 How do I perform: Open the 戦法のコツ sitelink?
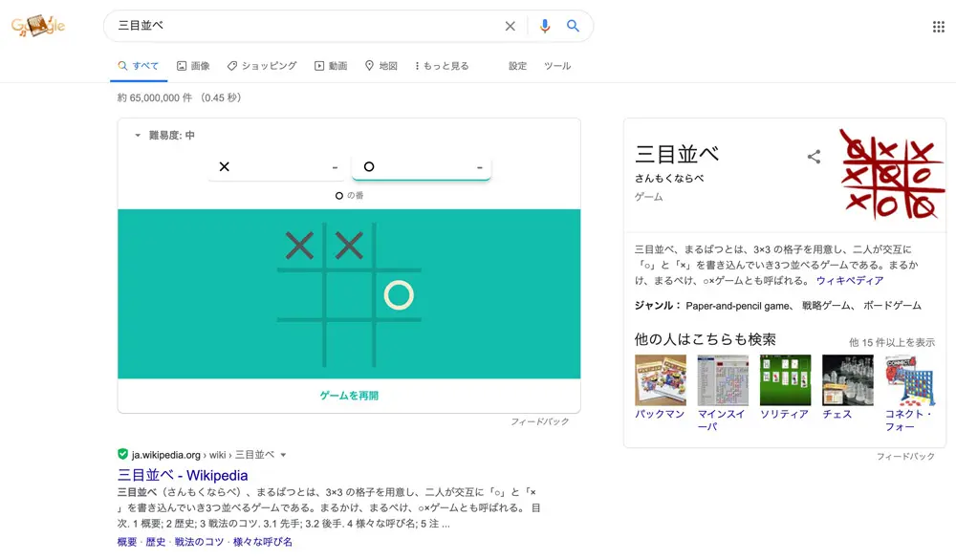pyautogui.click(x=200, y=542)
